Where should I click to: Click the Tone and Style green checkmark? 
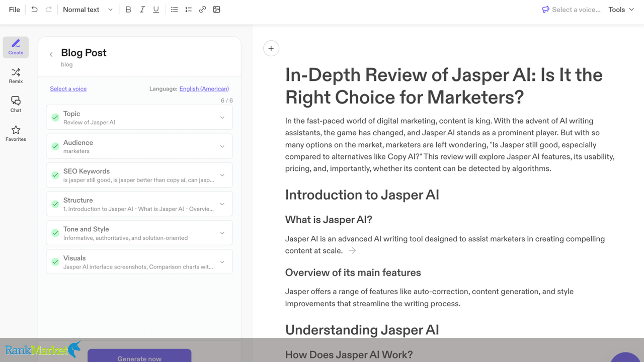pos(55,233)
